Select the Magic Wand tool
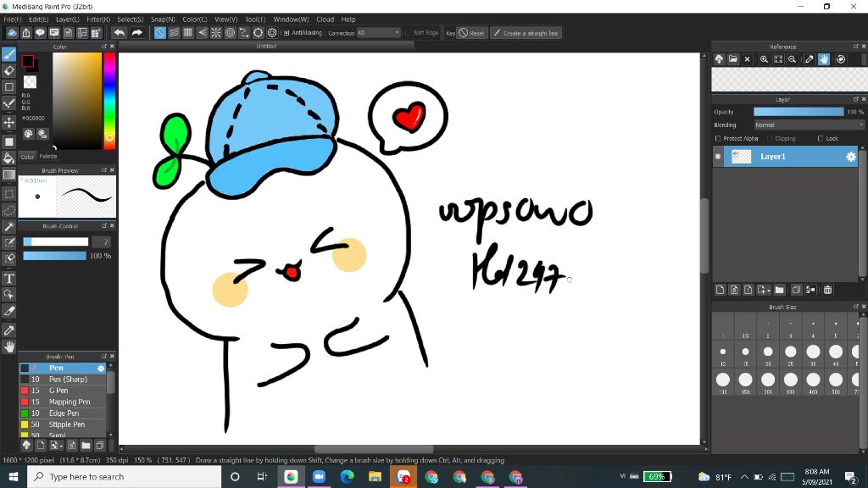The width and height of the screenshot is (868, 488). [x=8, y=226]
